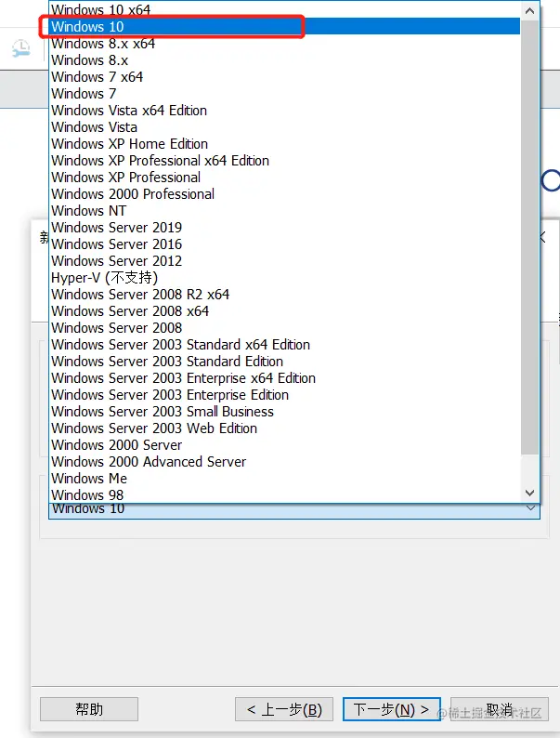Select Windows Vista x64 Edition
This screenshot has width=560, height=738.
(x=284, y=110)
